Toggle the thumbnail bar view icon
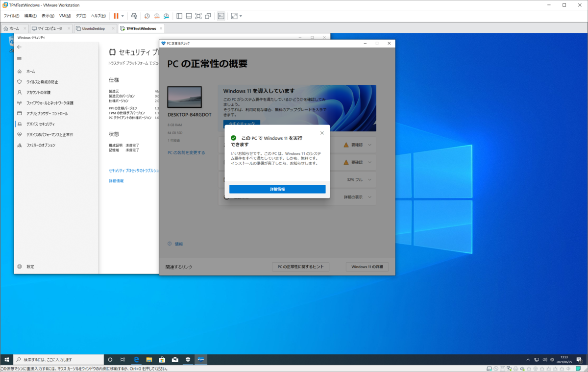This screenshot has height=372, width=588. [189, 16]
